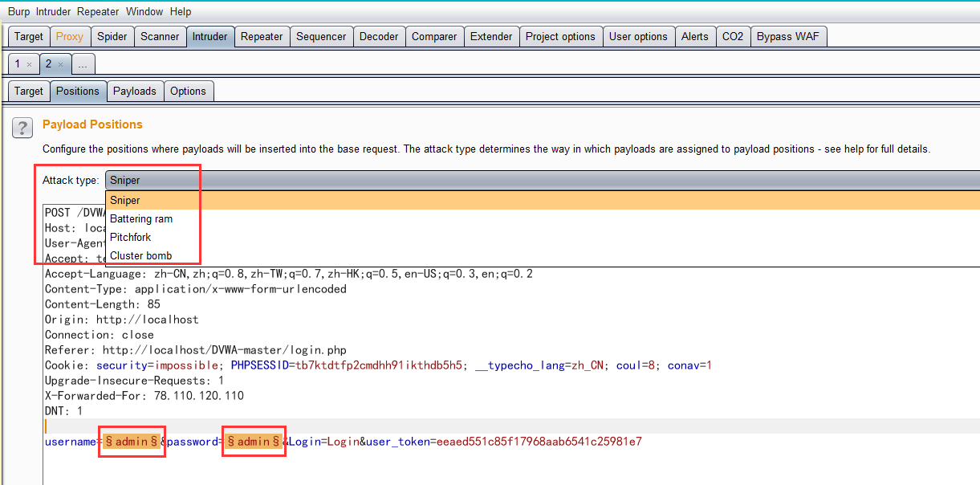Click the user_token value in request body
980x485 pixels.
point(540,442)
